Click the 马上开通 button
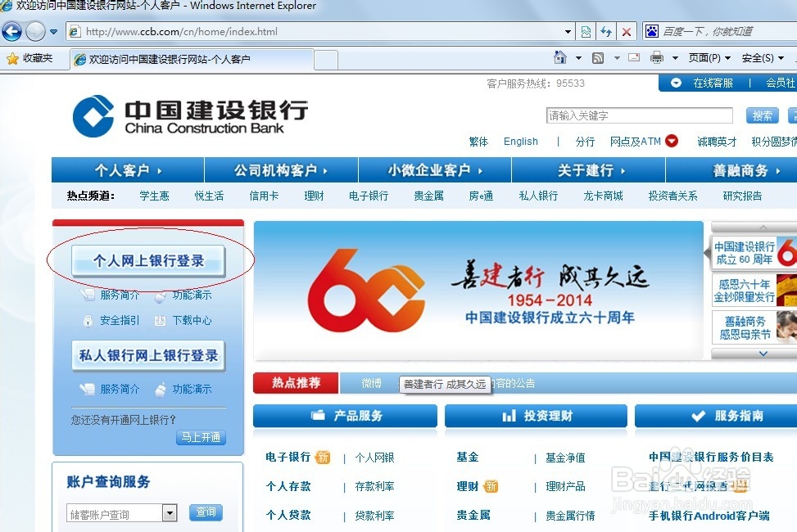This screenshot has height=532, width=797. (200, 437)
